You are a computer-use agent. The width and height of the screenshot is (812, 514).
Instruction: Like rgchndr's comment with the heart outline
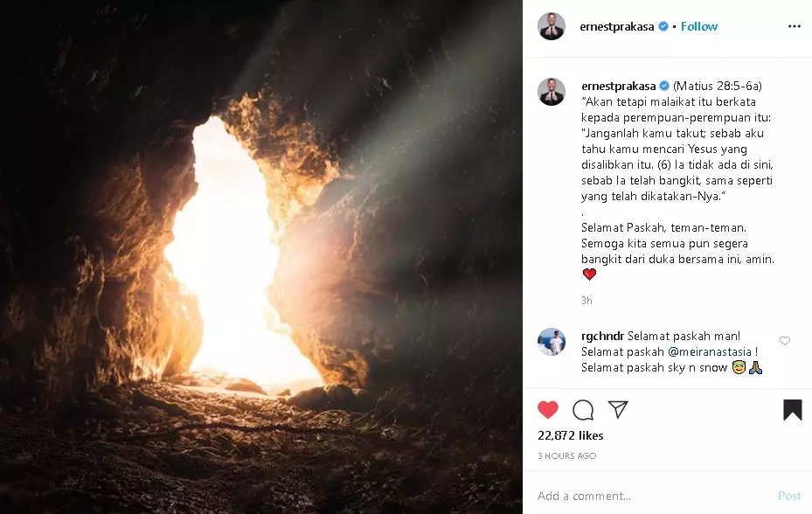(x=784, y=341)
